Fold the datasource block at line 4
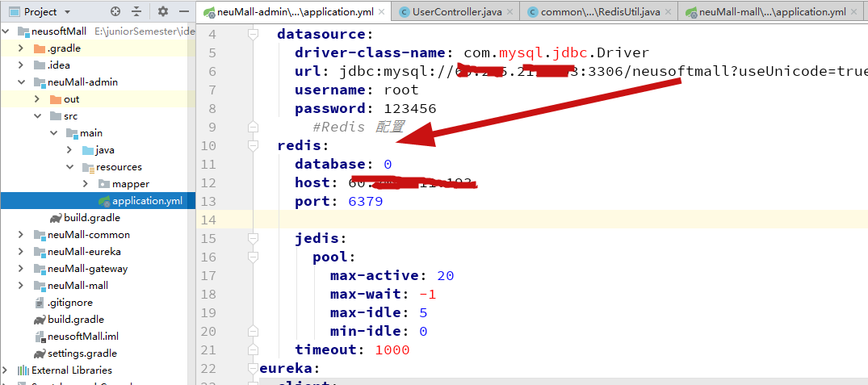Viewport: 868px width, 385px height. [x=253, y=34]
